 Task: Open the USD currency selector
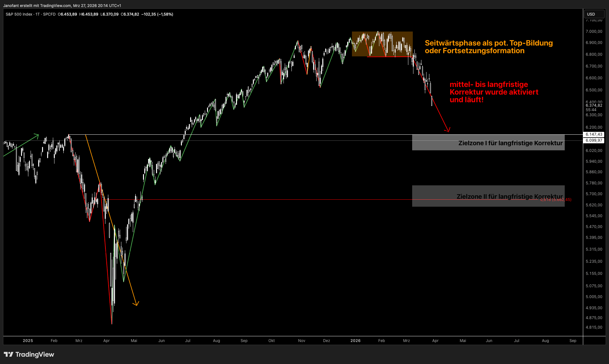(x=594, y=14)
